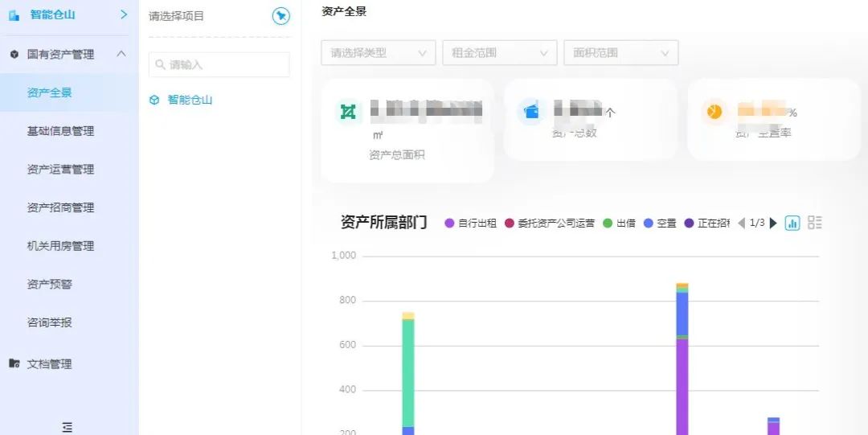Click the pin icon beside 请选择项目
This screenshot has height=435, width=868.
[281, 16]
